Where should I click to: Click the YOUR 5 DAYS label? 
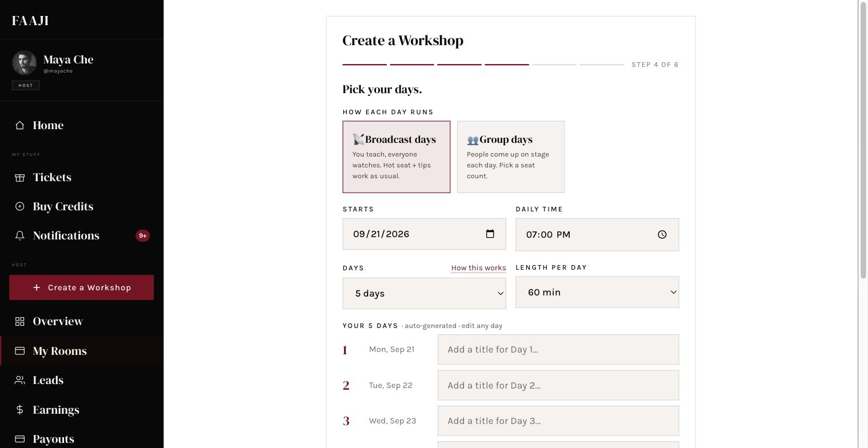tap(370, 326)
